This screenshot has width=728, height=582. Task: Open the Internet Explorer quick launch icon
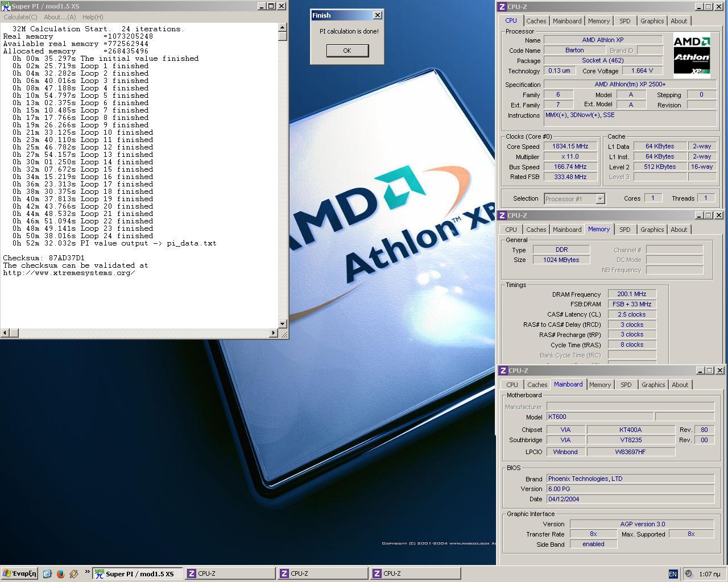tap(47, 573)
